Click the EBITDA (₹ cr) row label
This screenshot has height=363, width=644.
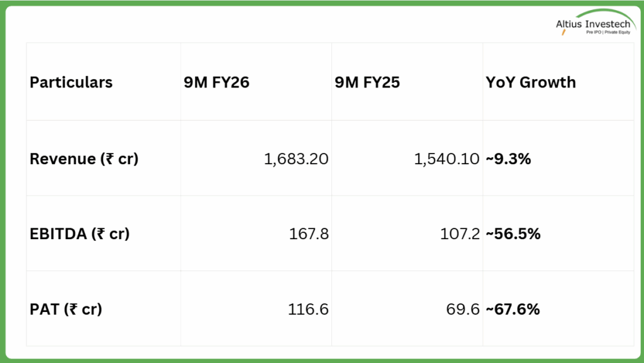tap(79, 234)
